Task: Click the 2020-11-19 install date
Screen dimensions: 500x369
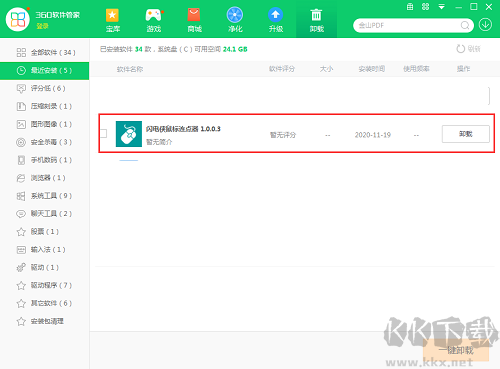Action: 373,135
